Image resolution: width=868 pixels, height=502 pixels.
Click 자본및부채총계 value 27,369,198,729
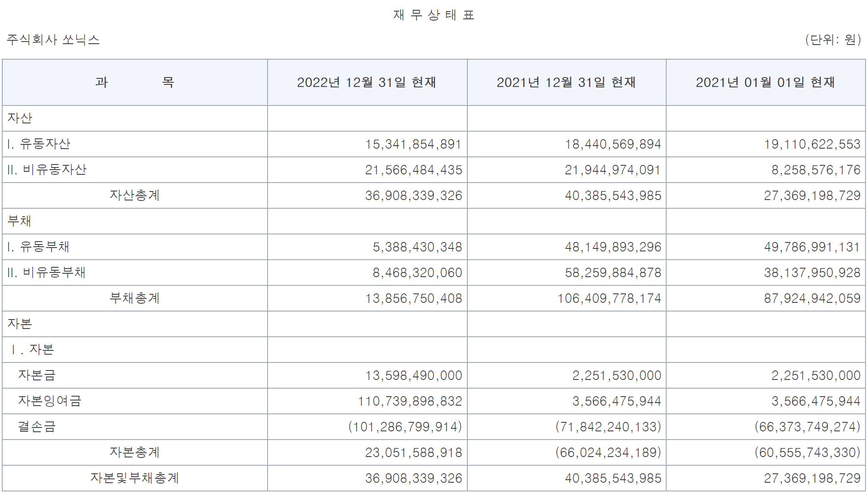[x=812, y=478]
